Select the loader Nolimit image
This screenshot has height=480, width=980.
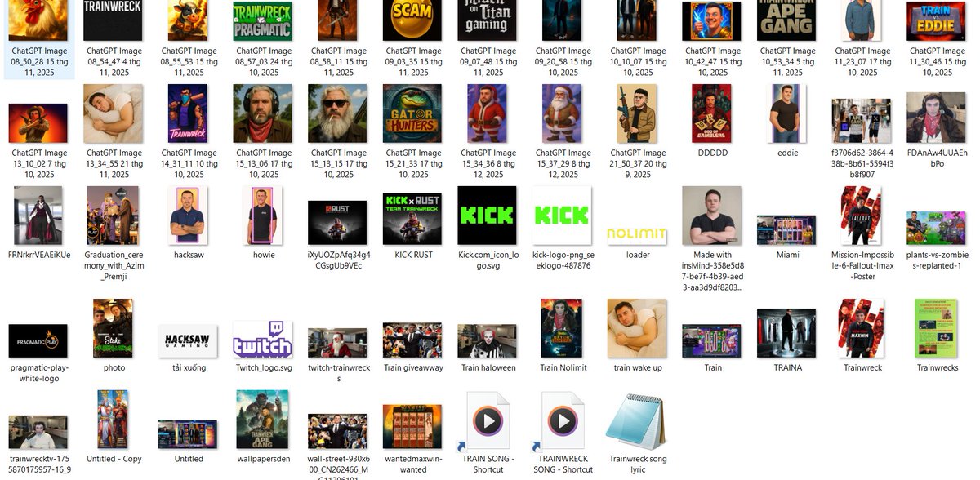coord(638,233)
